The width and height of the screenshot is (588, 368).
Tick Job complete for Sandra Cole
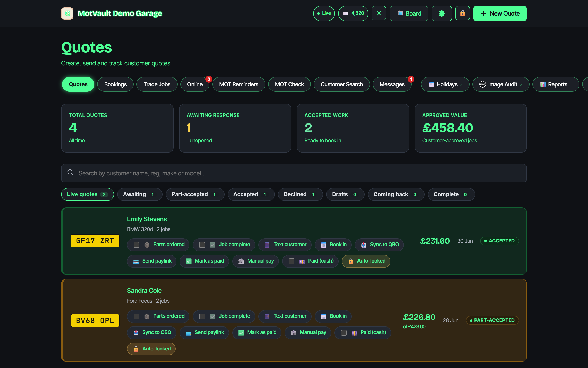click(202, 316)
